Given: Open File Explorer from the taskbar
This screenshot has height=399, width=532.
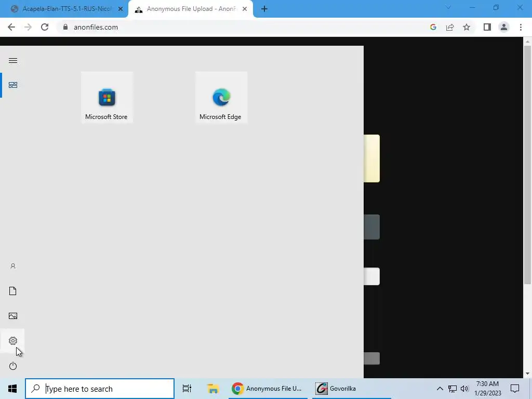Looking at the screenshot, I should pos(212,389).
